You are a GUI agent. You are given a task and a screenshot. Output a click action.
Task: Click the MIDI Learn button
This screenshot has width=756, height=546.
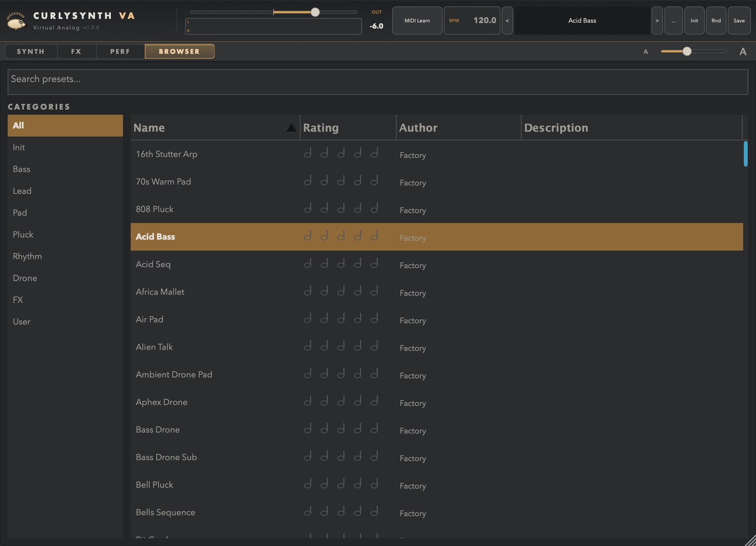tap(417, 20)
